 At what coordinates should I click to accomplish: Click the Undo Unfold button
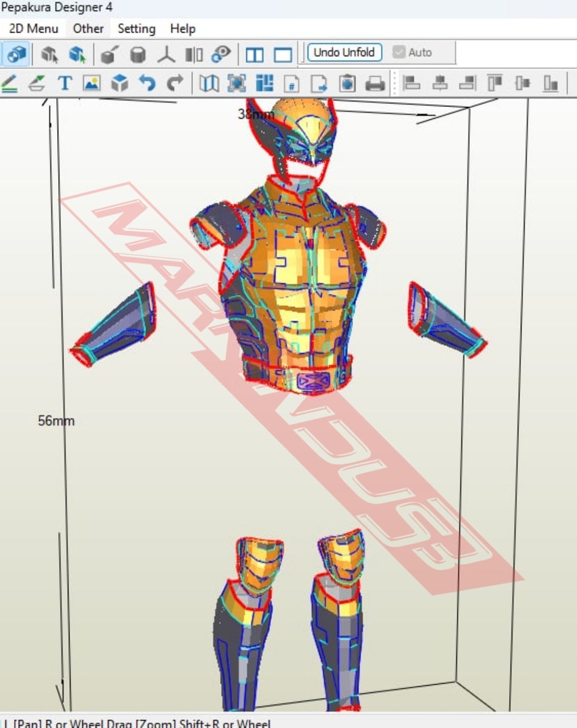tap(344, 52)
